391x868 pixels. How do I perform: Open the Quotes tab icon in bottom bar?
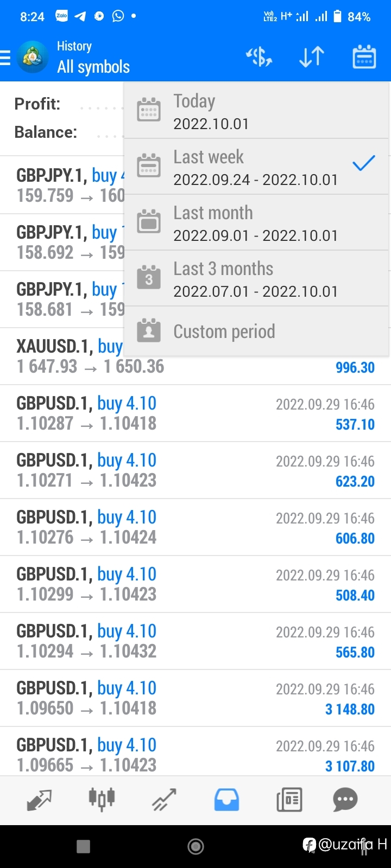pos(39,800)
